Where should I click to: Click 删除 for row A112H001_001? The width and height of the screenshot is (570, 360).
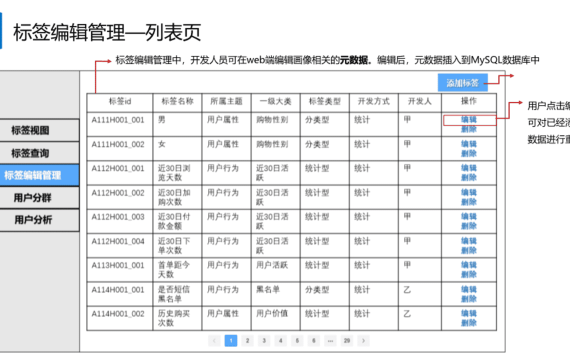(469, 177)
